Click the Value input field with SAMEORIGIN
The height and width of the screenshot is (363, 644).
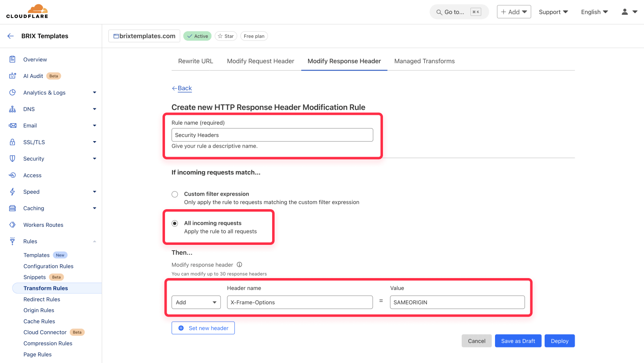pos(457,302)
